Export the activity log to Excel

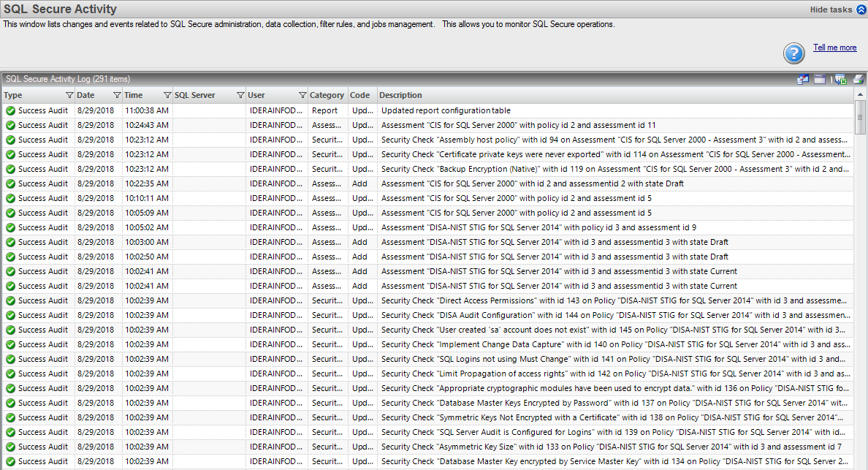[x=840, y=79]
